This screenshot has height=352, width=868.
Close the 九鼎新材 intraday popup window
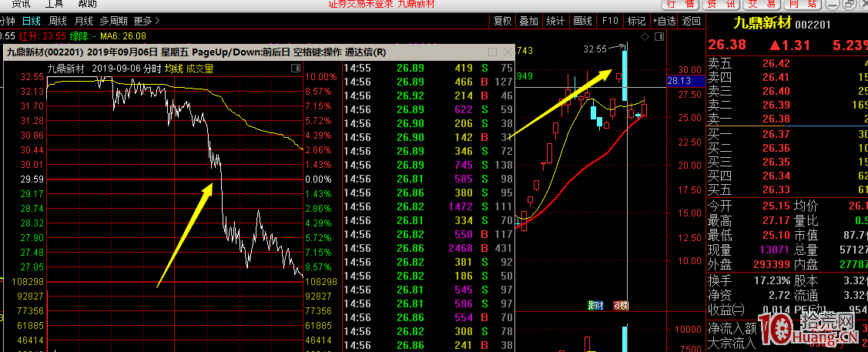click(508, 52)
